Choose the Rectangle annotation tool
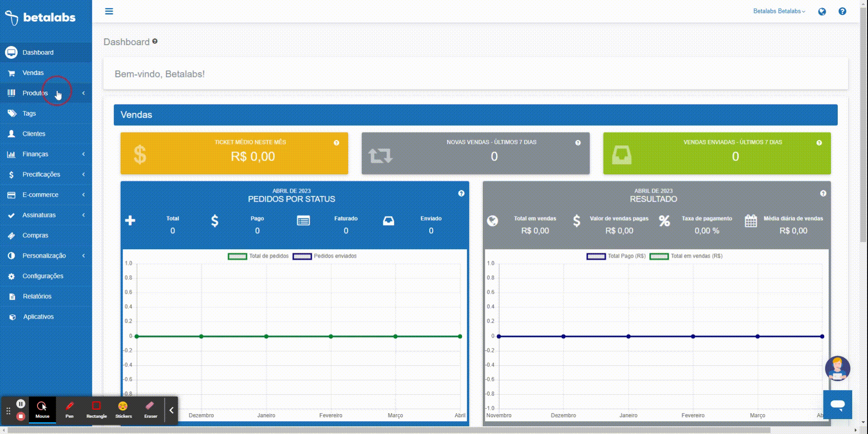 96,410
